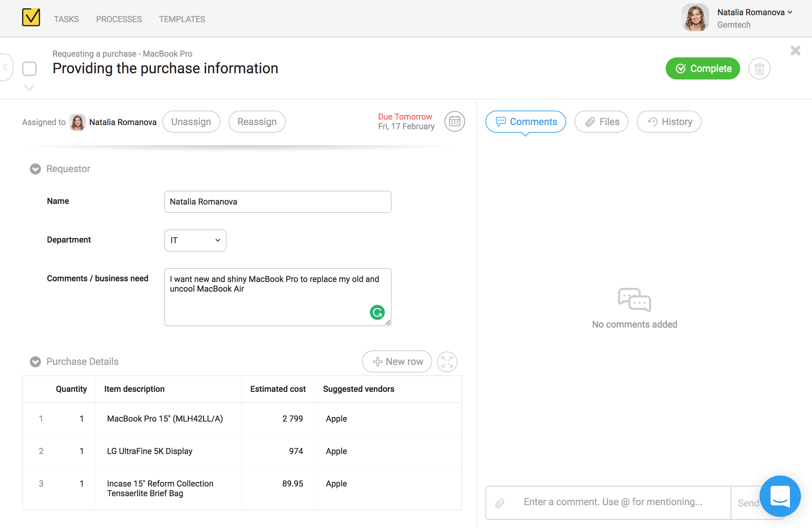This screenshot has height=528, width=812.
Task: Click the Reassign button
Action: tap(257, 122)
